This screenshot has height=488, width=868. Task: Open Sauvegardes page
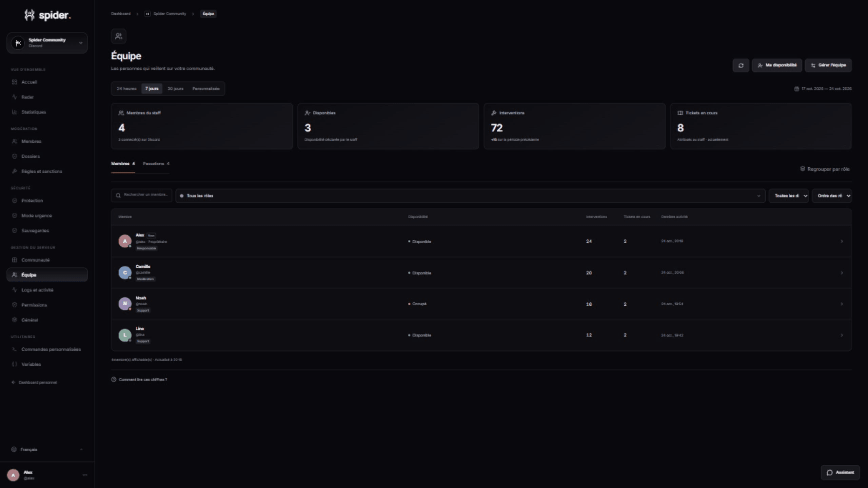[x=47, y=230]
